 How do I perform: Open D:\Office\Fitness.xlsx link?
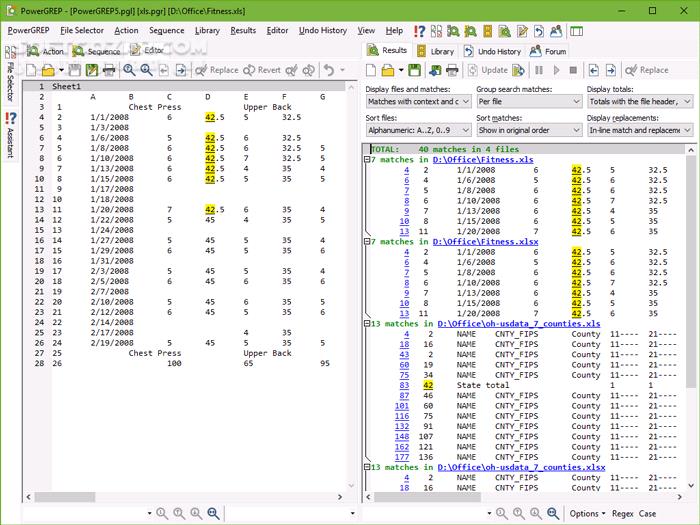tap(485, 242)
